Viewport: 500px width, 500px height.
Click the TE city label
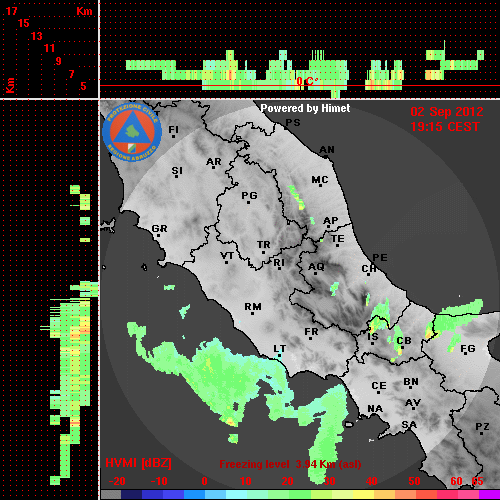click(338, 239)
